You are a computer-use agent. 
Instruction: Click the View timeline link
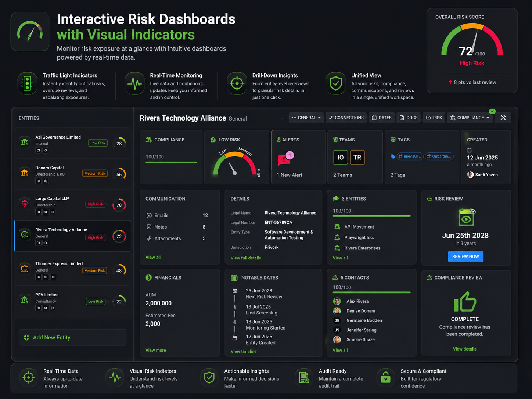click(x=243, y=351)
